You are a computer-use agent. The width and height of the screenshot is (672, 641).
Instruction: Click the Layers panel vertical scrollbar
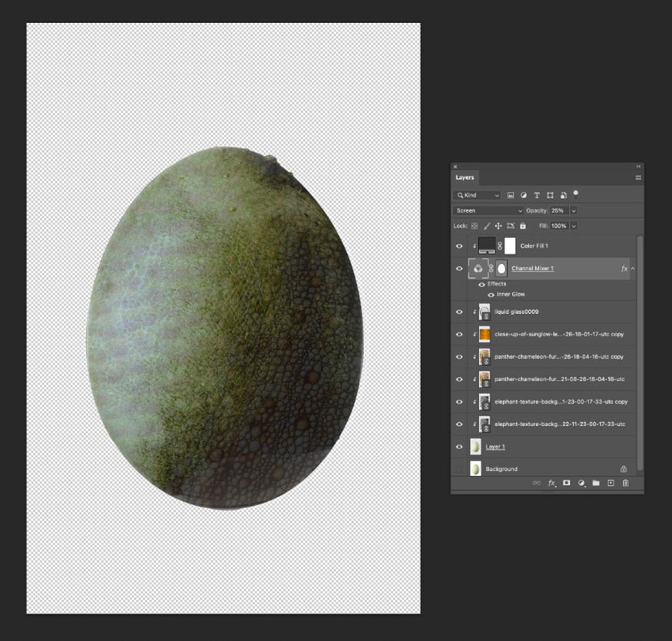pyautogui.click(x=640, y=352)
